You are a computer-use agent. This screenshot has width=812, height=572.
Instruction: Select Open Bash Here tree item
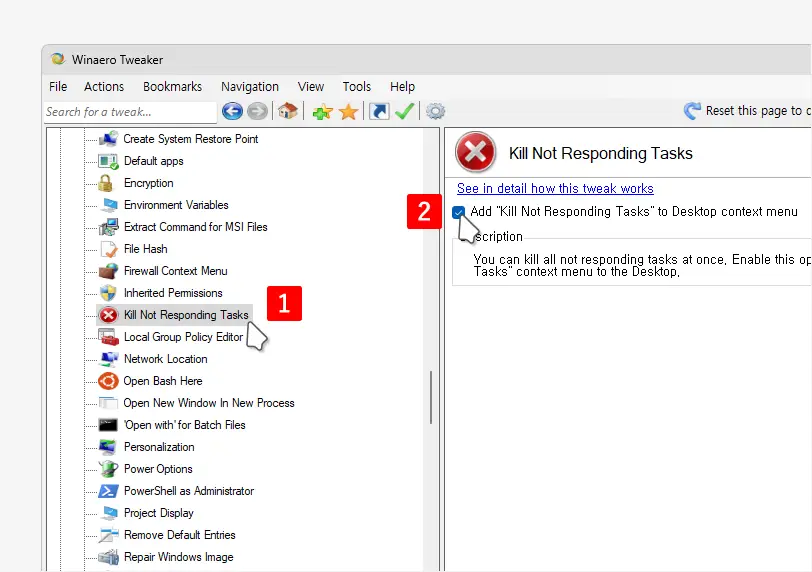(162, 381)
